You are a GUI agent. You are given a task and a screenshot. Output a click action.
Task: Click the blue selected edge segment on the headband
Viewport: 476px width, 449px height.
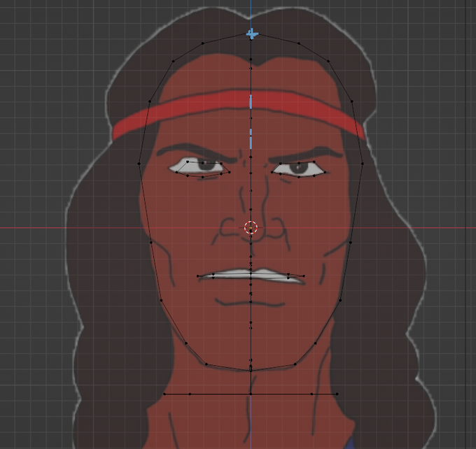(251, 101)
